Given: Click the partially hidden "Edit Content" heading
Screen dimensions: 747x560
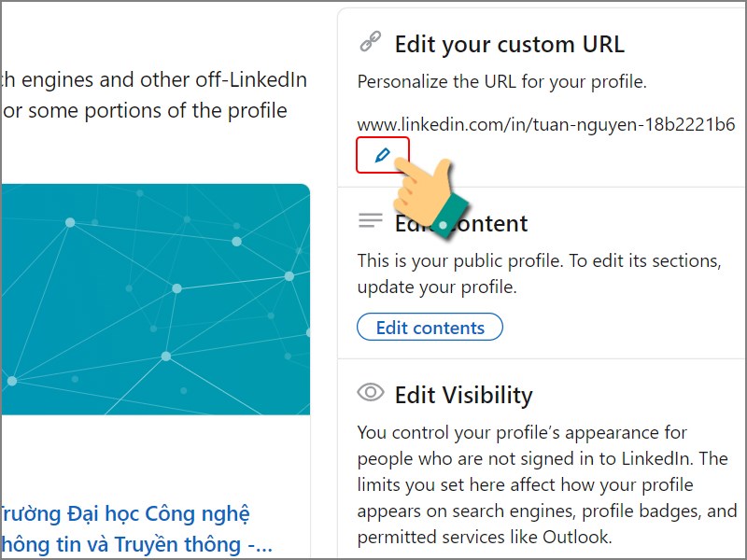Looking at the screenshot, I should tap(461, 223).
